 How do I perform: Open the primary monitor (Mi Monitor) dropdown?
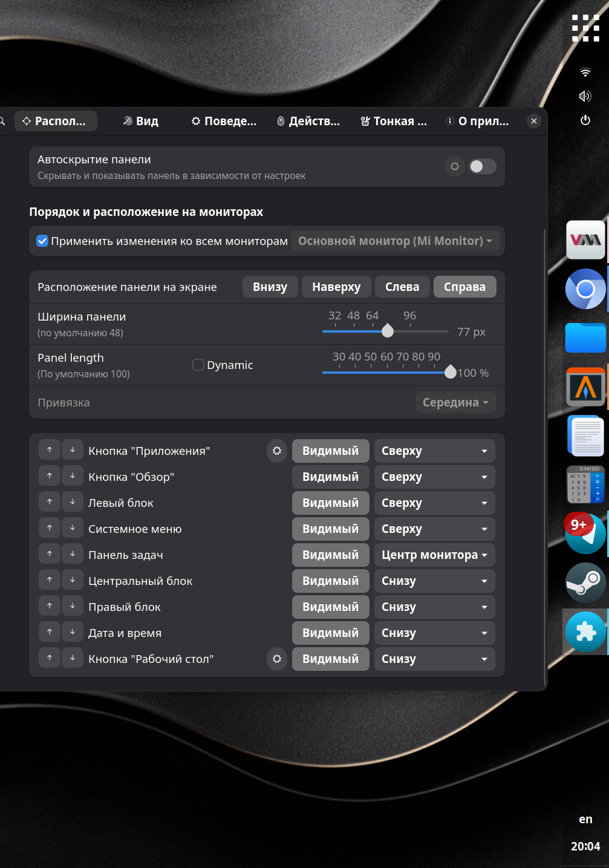coord(396,241)
